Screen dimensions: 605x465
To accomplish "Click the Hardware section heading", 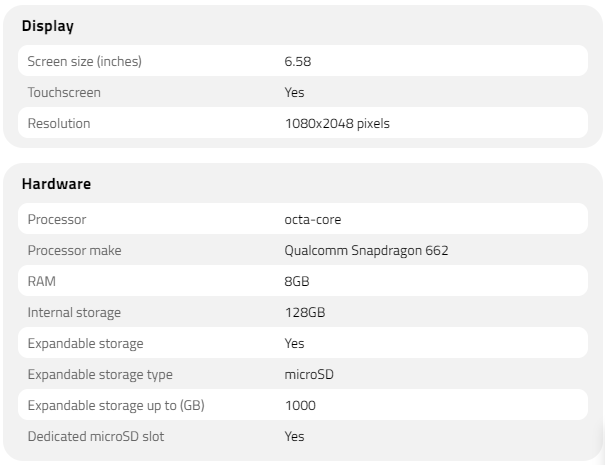I will point(56,184).
